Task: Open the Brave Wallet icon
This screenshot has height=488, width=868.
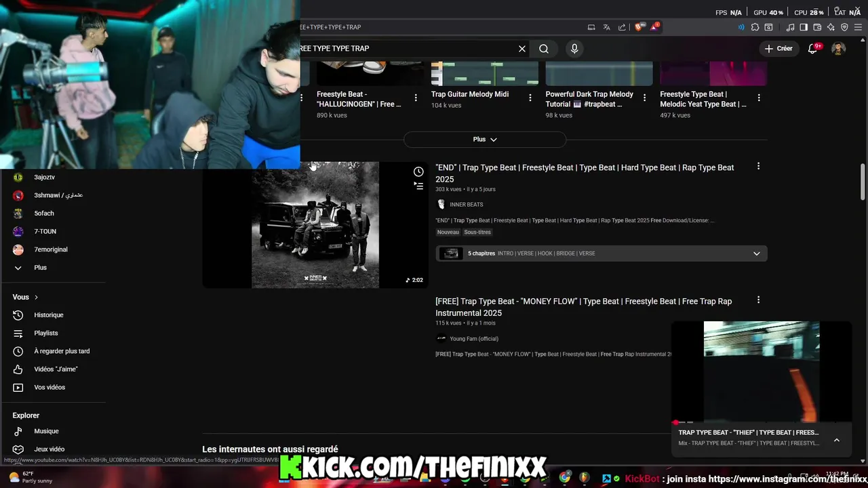Action: 817,27
